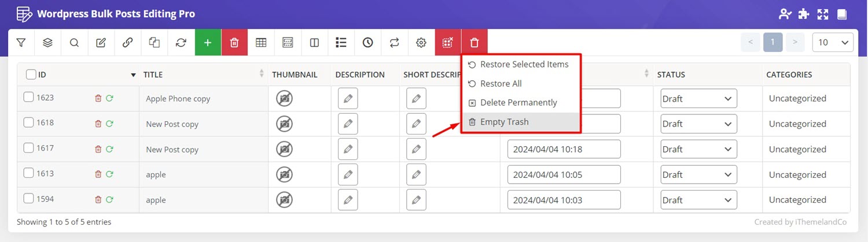Open the filter funnel tool
Image resolution: width=868 pixels, height=242 pixels.
[x=21, y=42]
